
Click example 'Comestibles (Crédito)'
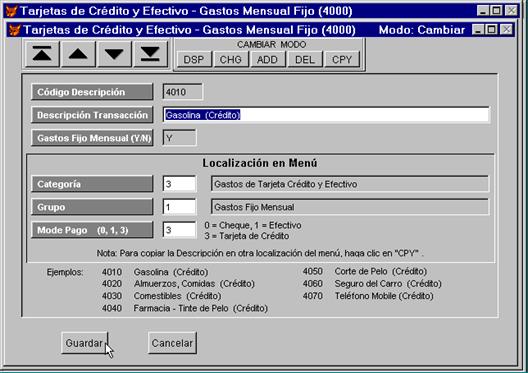pos(177,296)
